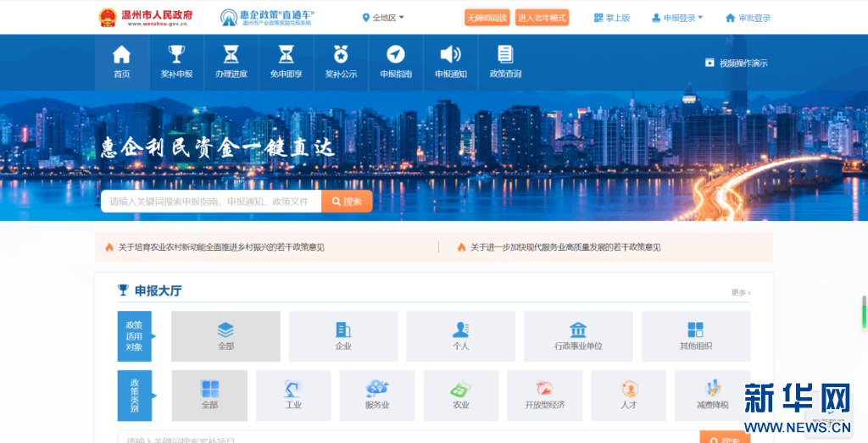Toggle 无障碍阅读 accessibility mode
Viewport: 868px width, 443px height.
[487, 18]
